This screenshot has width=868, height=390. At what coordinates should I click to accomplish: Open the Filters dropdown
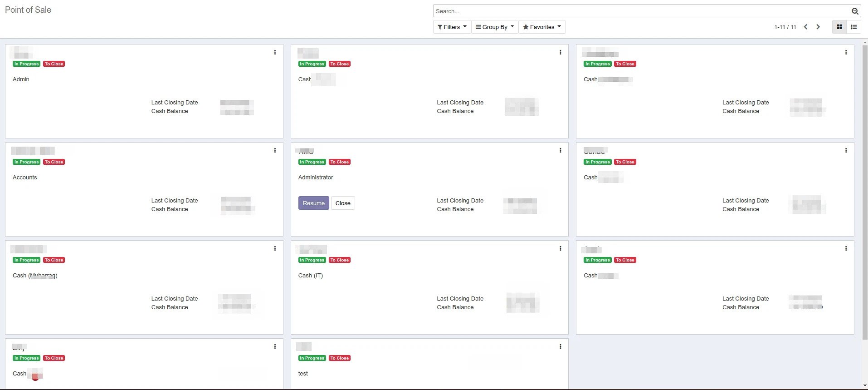point(452,27)
